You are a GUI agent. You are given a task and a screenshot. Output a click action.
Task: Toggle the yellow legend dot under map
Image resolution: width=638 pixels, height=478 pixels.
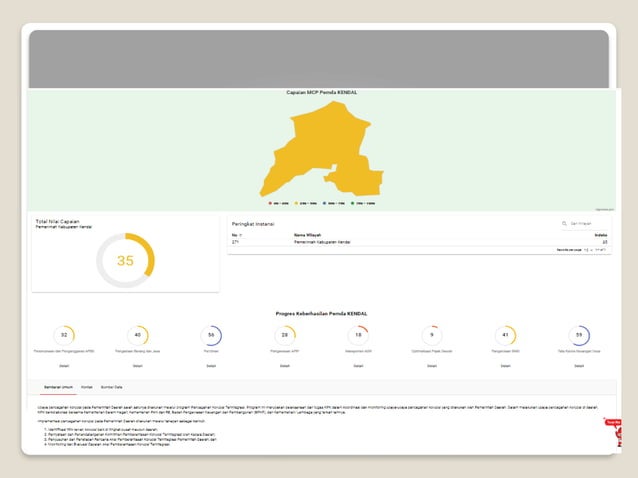298,202
